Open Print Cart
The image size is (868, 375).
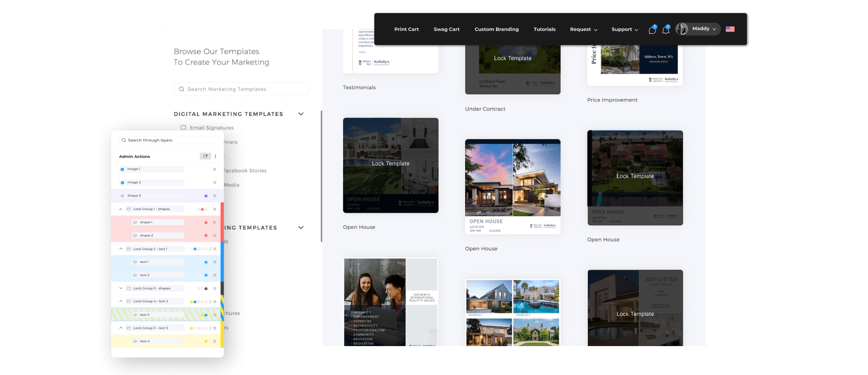[406, 29]
